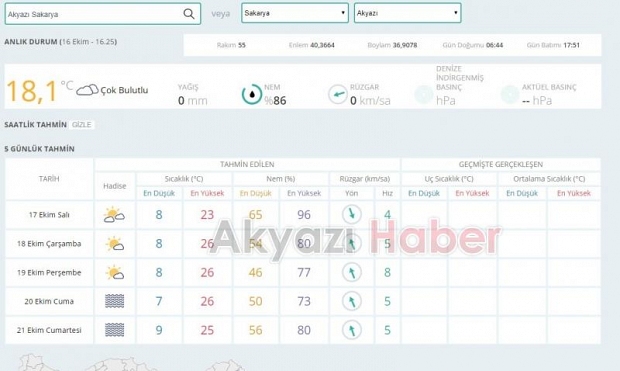Click the GİZLE hourly forecast toggle

81,125
